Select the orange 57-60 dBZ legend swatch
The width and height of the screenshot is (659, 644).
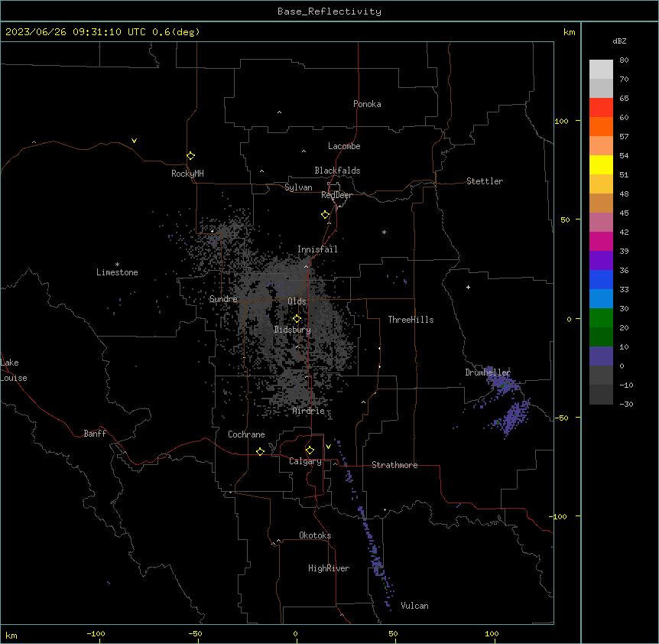click(x=601, y=126)
